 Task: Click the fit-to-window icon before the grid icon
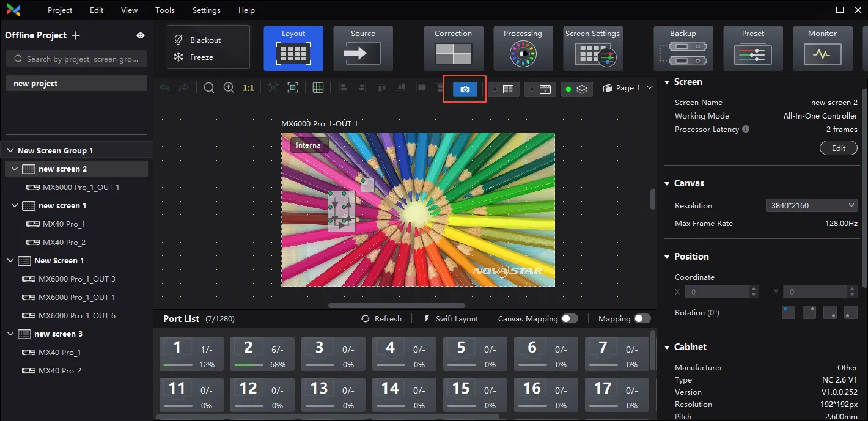293,88
